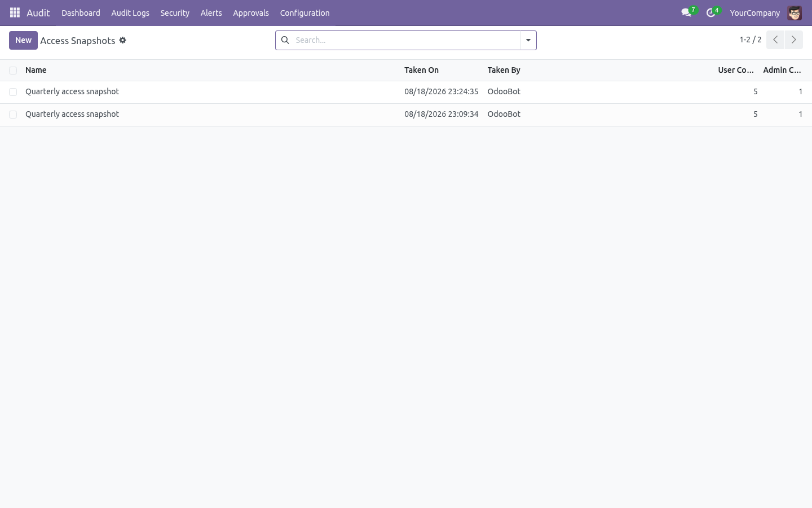Click OdooBot in the 23:09:34 row
This screenshot has width=812, height=508.
pos(504,114)
